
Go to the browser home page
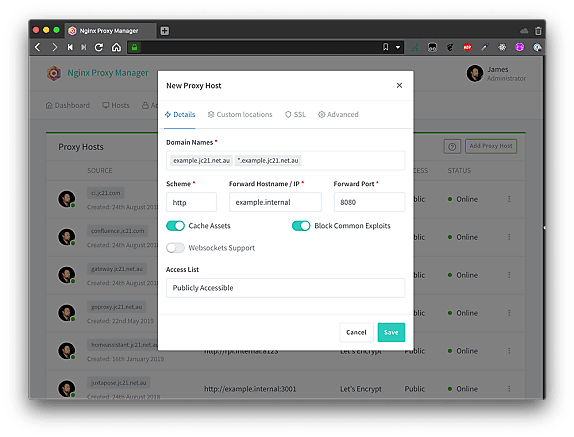coord(116,47)
